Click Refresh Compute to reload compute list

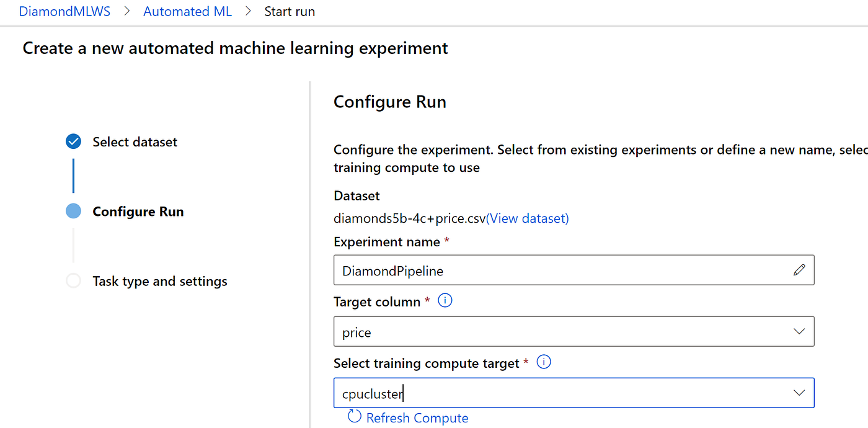point(417,417)
